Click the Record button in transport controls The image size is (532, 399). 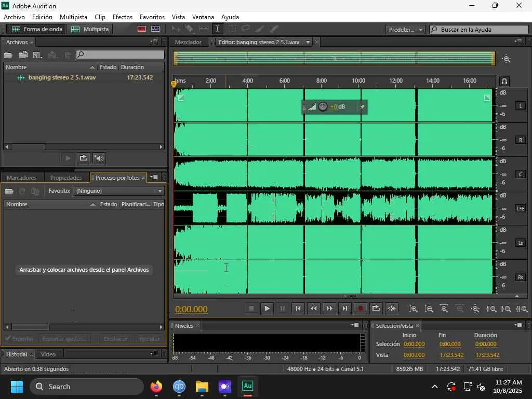click(361, 308)
